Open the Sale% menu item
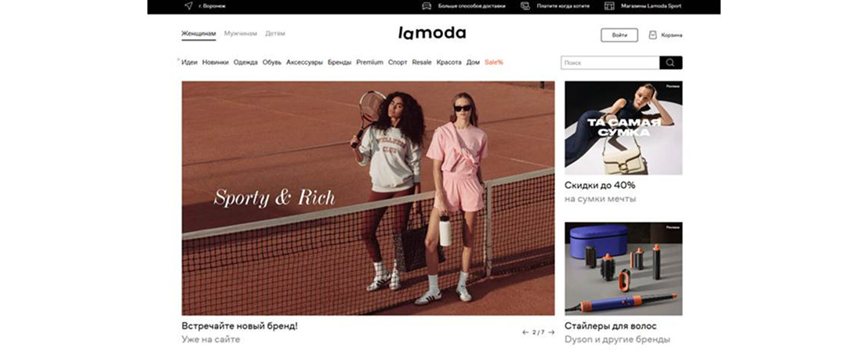The width and height of the screenshot is (868, 351). click(494, 63)
